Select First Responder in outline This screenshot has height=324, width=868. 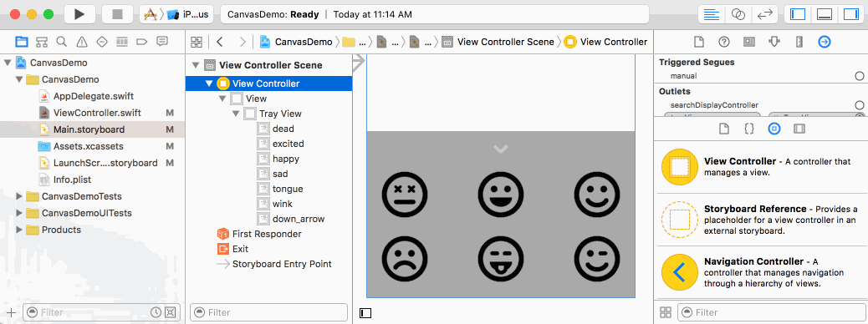[267, 234]
